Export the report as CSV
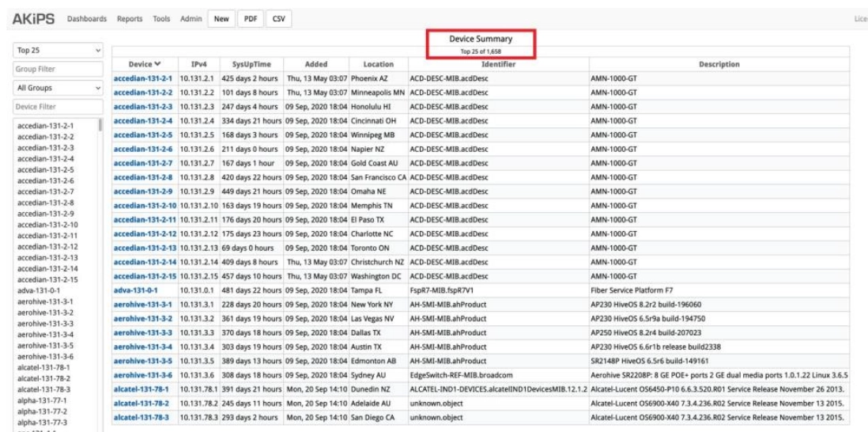 point(277,19)
